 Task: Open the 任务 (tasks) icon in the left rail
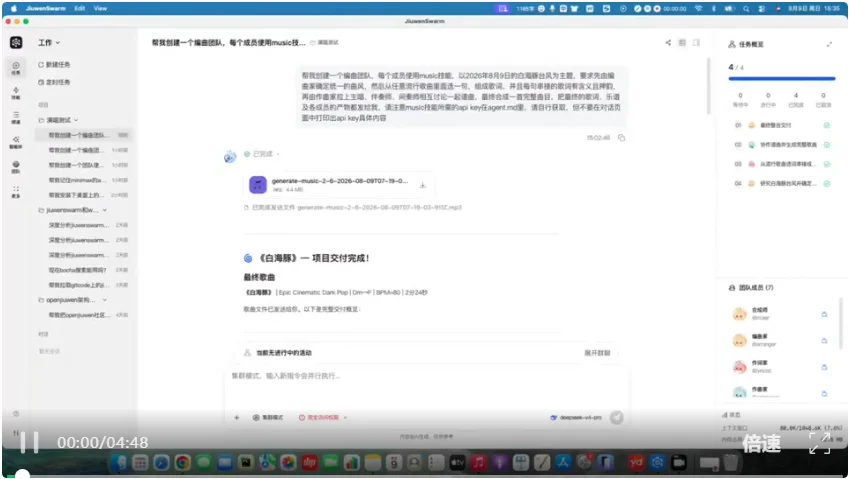click(16, 68)
